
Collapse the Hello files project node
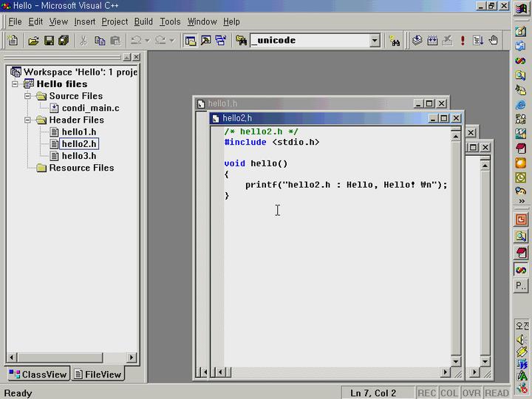point(15,83)
